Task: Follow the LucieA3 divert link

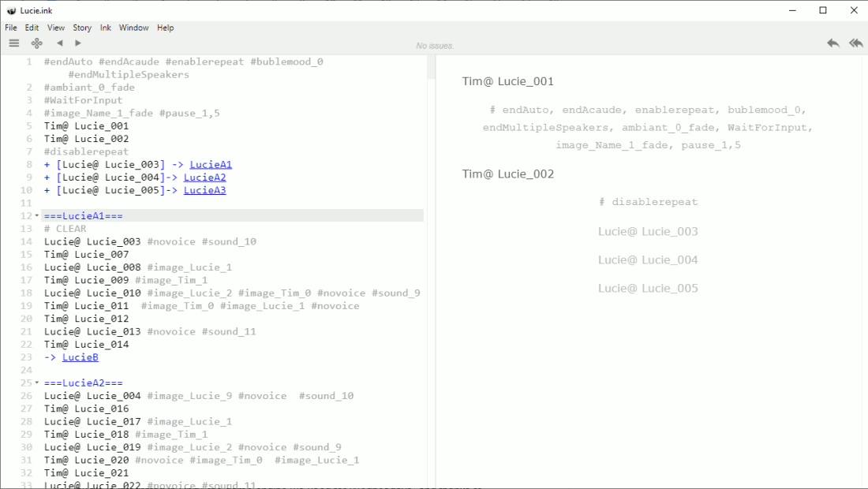Action: click(204, 190)
